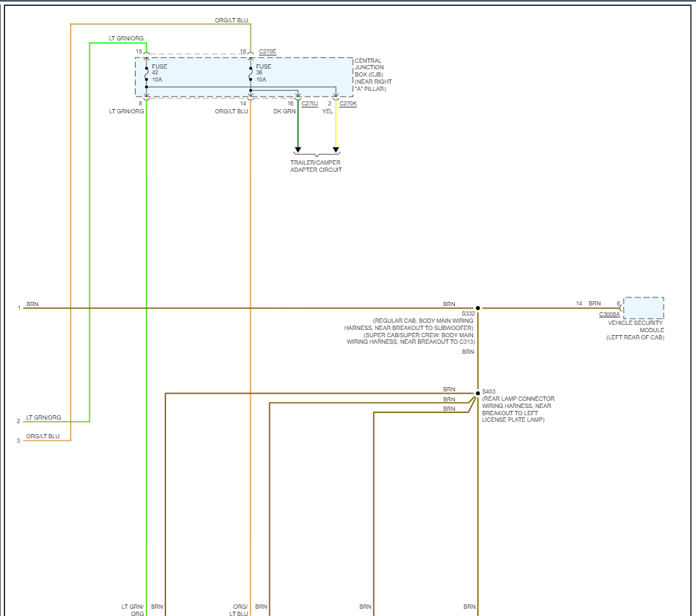This screenshot has height=616, width=696.
Task: Click the S403 splice label
Action: click(489, 391)
